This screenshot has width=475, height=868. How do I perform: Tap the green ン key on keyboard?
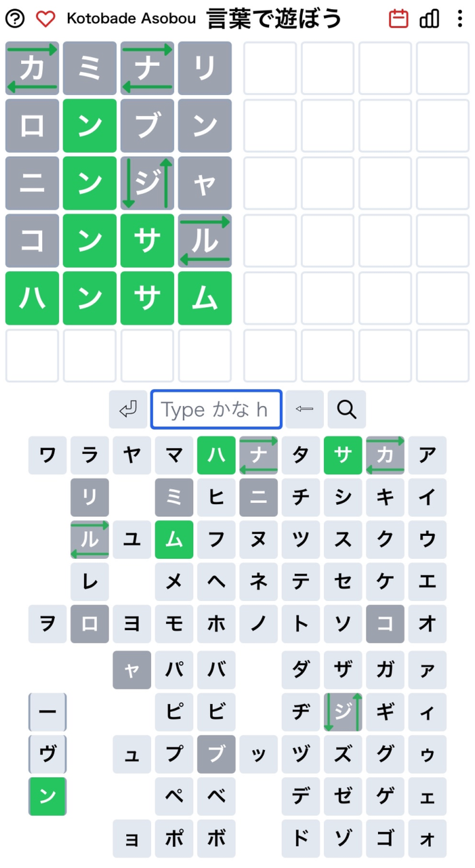[x=47, y=796]
